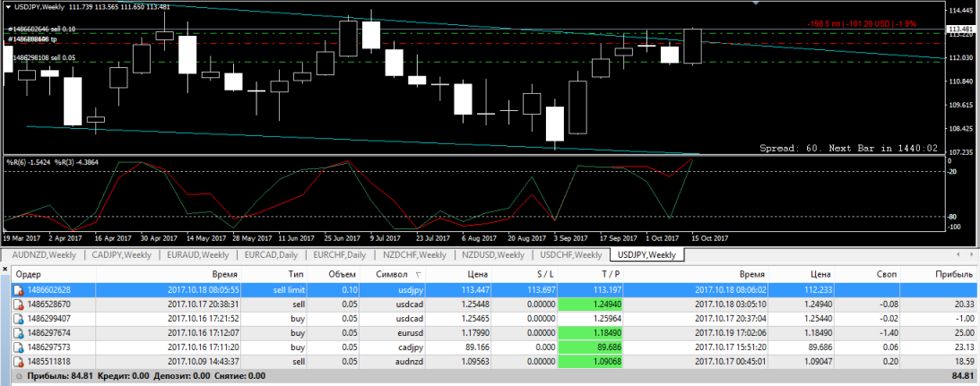Image resolution: width=980 pixels, height=386 pixels.
Task: Click the S/L value 113.697
Action: click(540, 290)
